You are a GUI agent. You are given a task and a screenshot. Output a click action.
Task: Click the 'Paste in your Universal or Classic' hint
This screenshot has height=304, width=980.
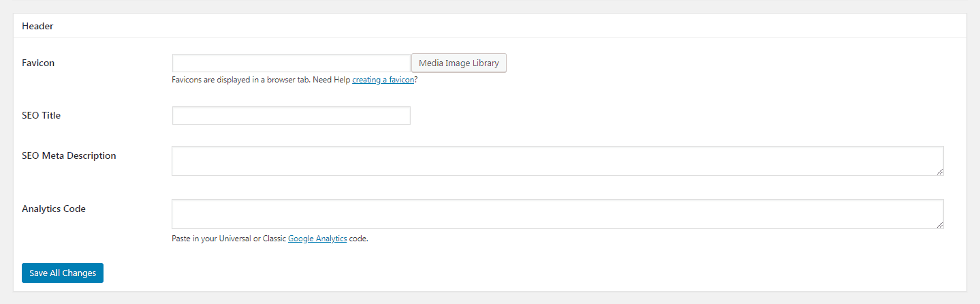[x=229, y=239]
